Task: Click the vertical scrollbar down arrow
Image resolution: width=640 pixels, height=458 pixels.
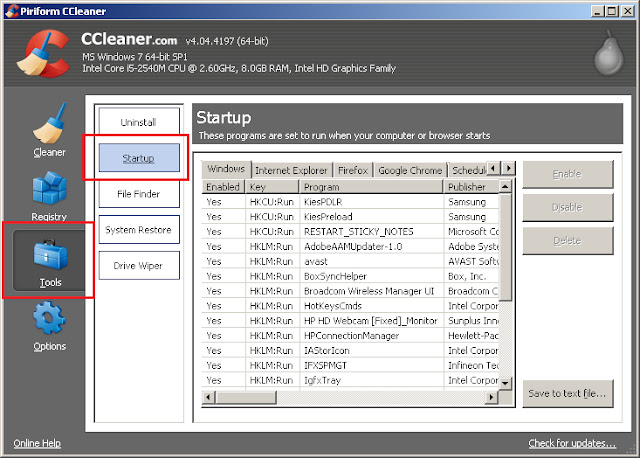Action: pyautogui.click(x=505, y=383)
